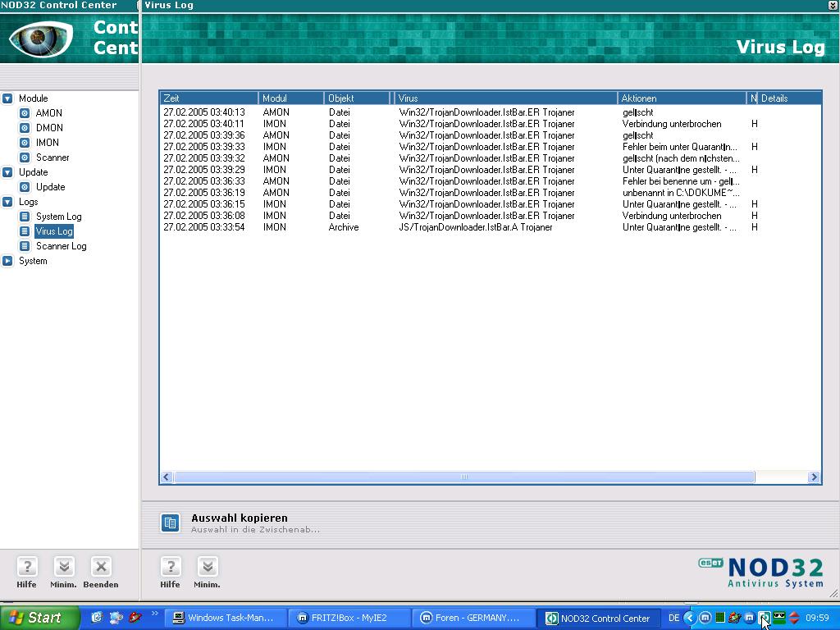Select log row with time 03:36:33
840x630 pixels.
pos(491,181)
